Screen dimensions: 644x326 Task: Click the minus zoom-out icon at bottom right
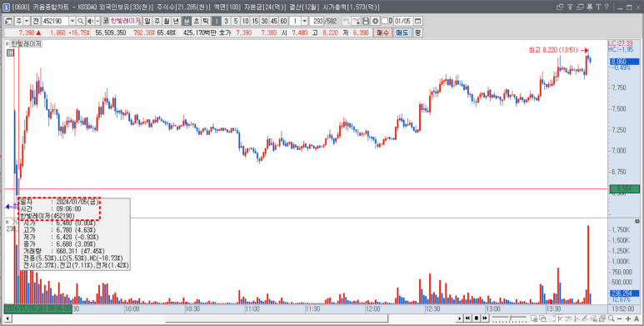[619, 318]
